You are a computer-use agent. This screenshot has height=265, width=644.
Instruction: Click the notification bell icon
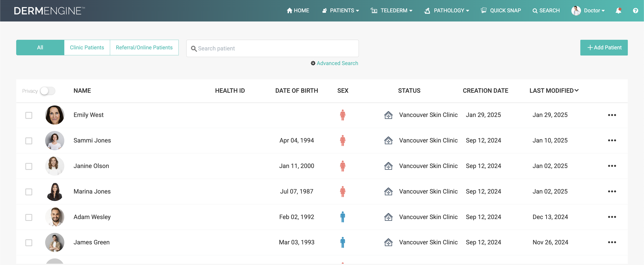coord(618,10)
